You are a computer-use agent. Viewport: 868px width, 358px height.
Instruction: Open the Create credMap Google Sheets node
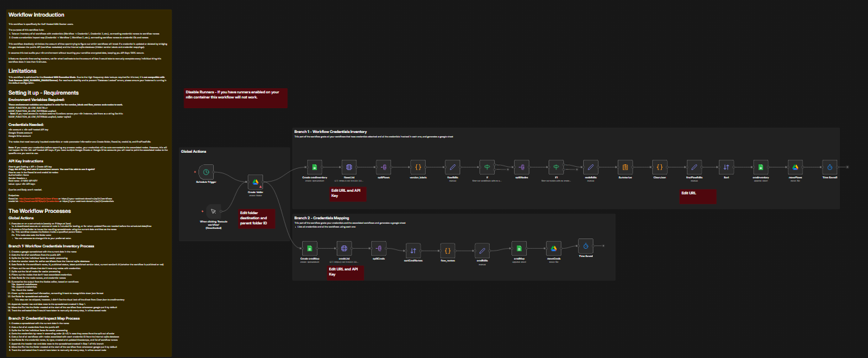[310, 248]
